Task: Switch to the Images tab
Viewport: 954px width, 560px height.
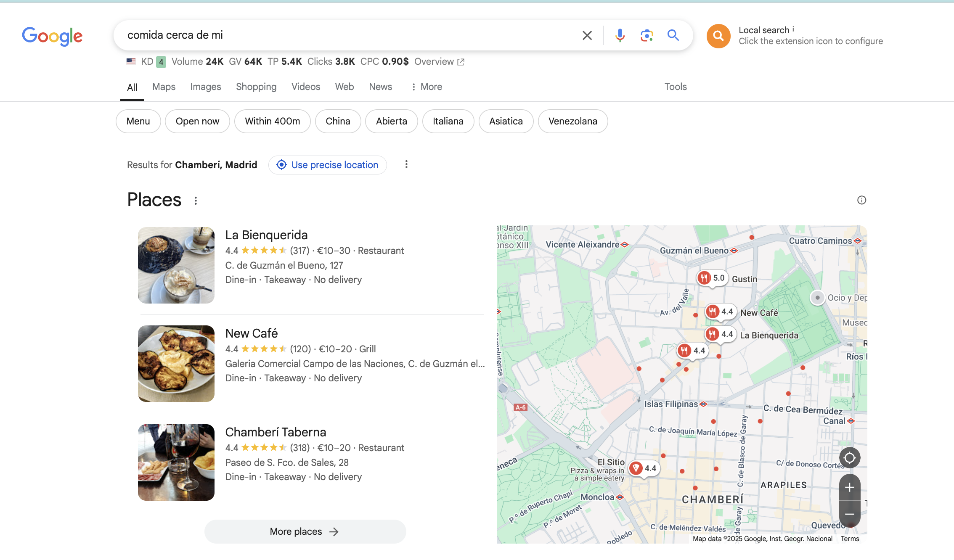Action: click(x=205, y=87)
